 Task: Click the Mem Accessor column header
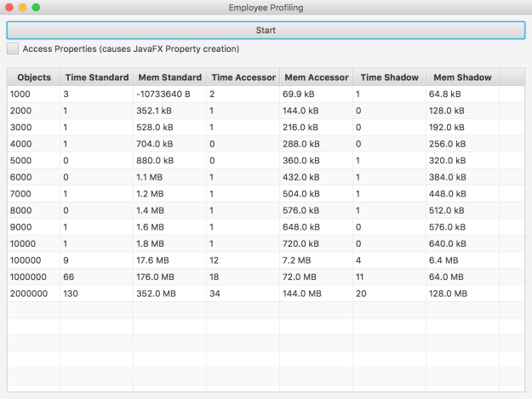tap(316, 77)
